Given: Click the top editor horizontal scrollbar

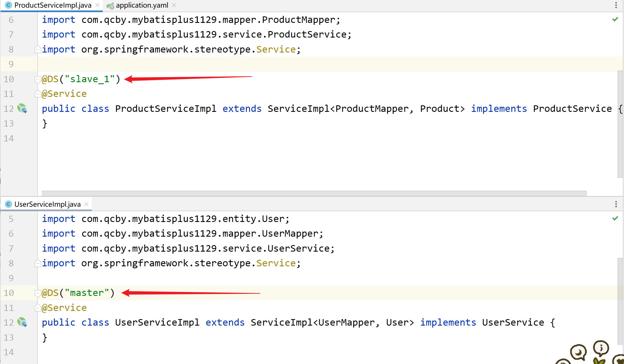Looking at the screenshot, I should 313,193.
